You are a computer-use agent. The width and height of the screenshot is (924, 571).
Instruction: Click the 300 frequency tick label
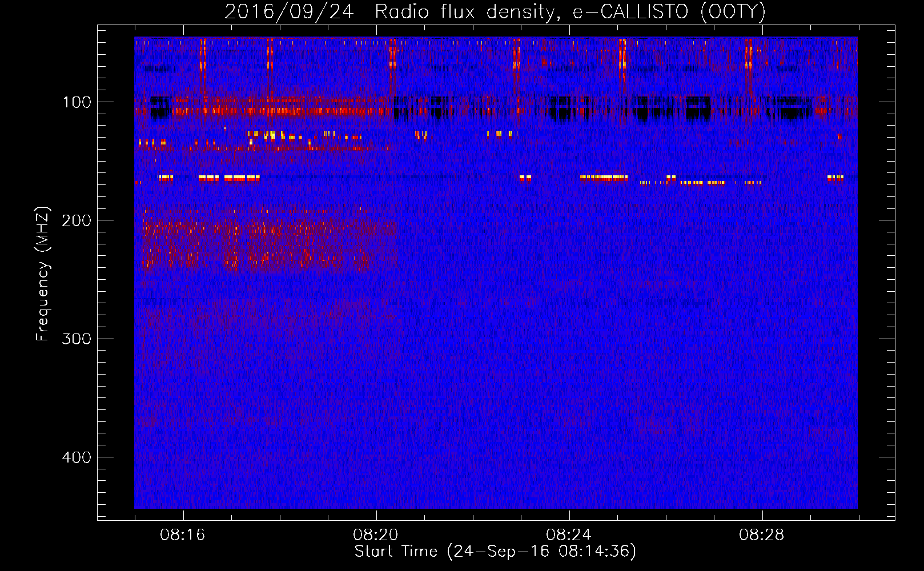tap(77, 339)
